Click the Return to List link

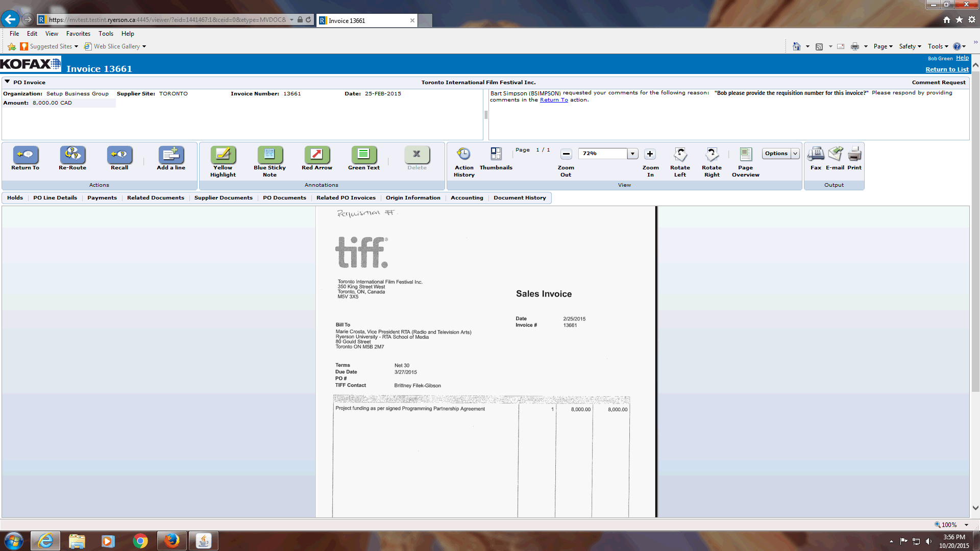coord(947,69)
